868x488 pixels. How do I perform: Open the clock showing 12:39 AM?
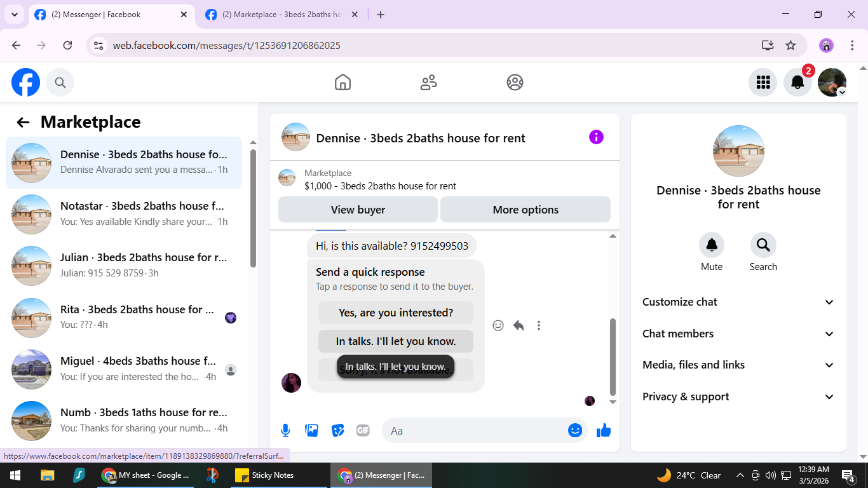click(813, 475)
